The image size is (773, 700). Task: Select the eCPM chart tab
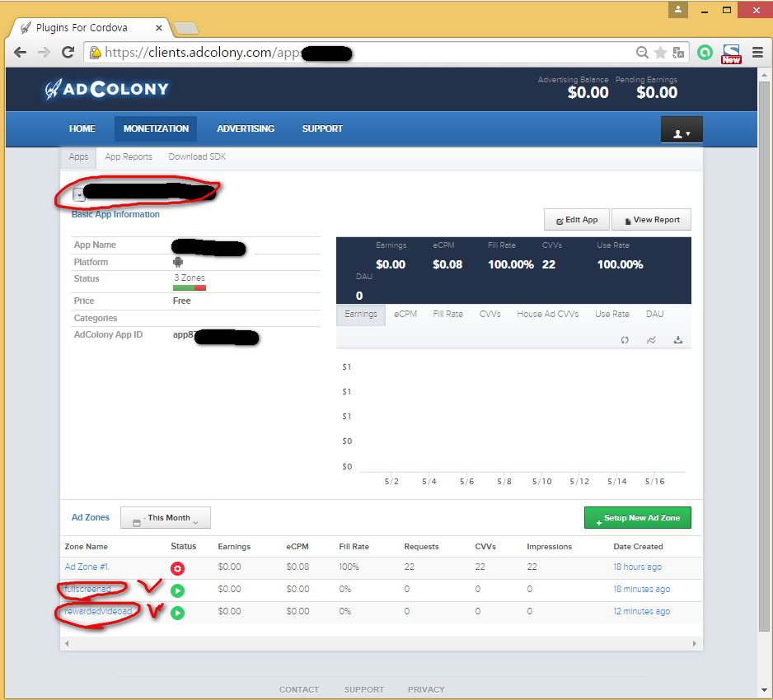coord(405,315)
